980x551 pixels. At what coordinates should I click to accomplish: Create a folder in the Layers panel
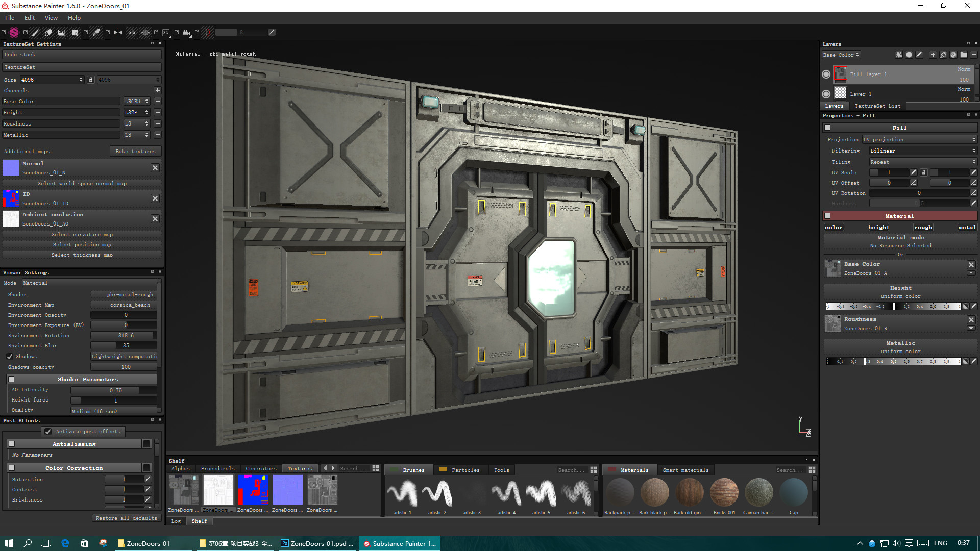click(964, 55)
